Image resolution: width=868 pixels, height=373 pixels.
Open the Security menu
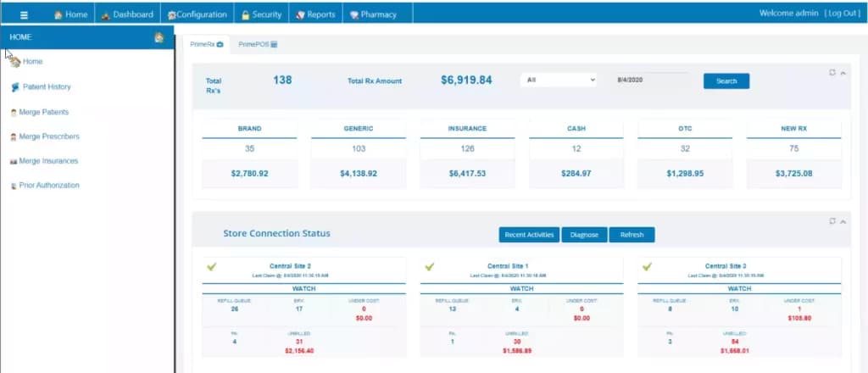coord(261,15)
